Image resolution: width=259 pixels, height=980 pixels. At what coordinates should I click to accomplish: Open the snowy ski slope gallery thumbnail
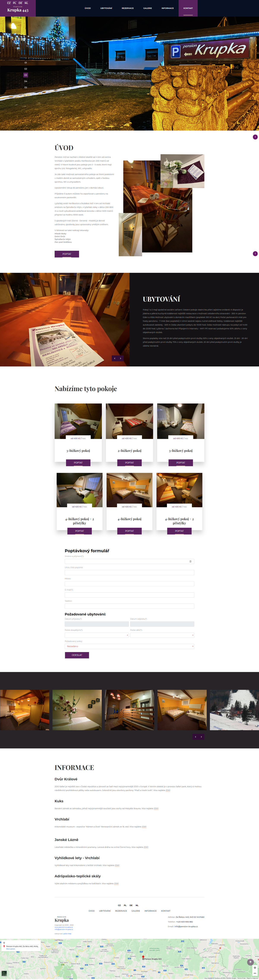click(234, 710)
